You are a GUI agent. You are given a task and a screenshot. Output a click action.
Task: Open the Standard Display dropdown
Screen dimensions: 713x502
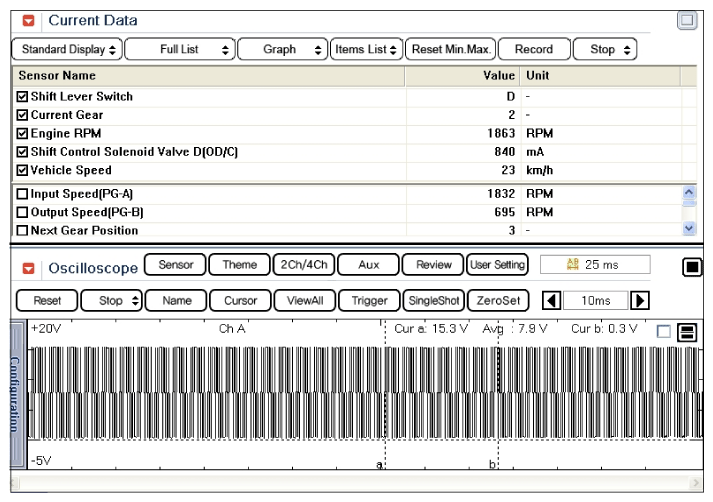[67, 49]
